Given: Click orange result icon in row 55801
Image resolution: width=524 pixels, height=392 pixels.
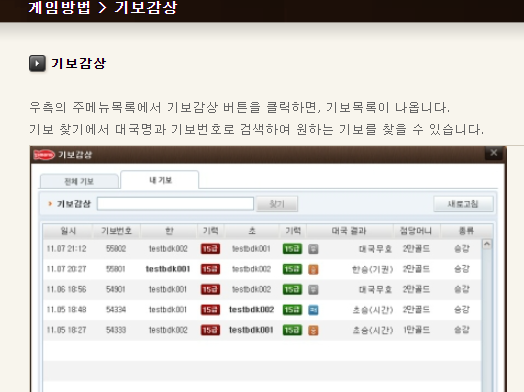Looking at the screenshot, I should 313,269.
